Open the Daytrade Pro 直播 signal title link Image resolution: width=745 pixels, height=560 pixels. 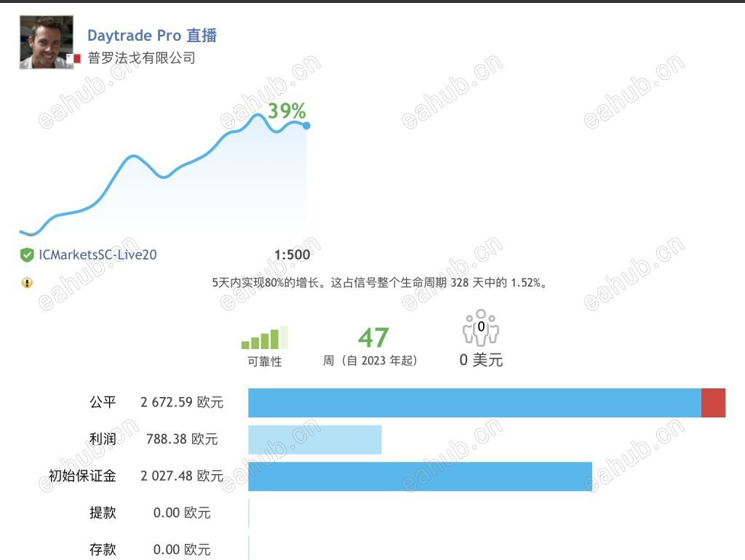tap(152, 35)
